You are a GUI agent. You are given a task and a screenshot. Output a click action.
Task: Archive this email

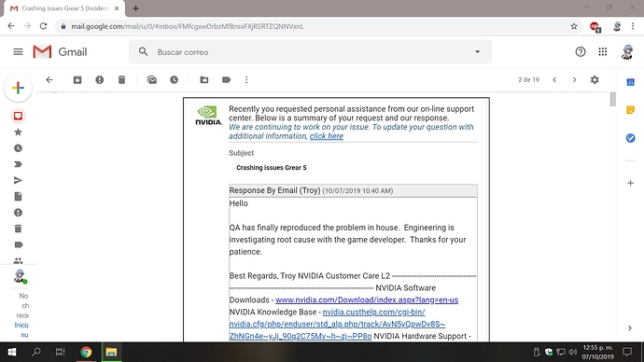coord(77,79)
